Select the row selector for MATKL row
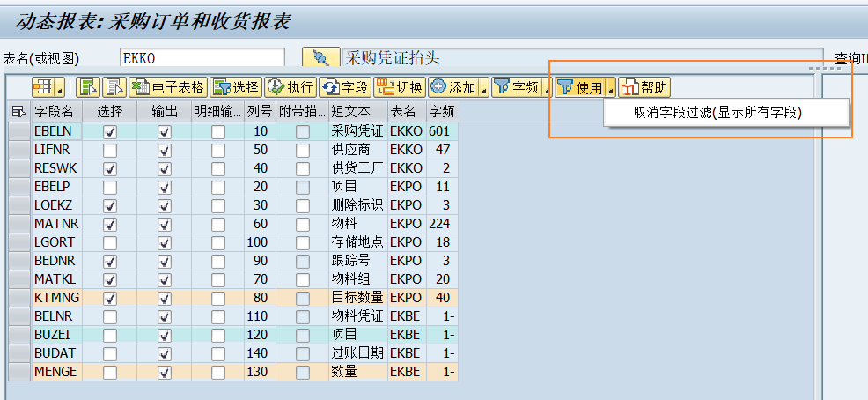Viewport: 868px width, 400px height. pos(19,279)
